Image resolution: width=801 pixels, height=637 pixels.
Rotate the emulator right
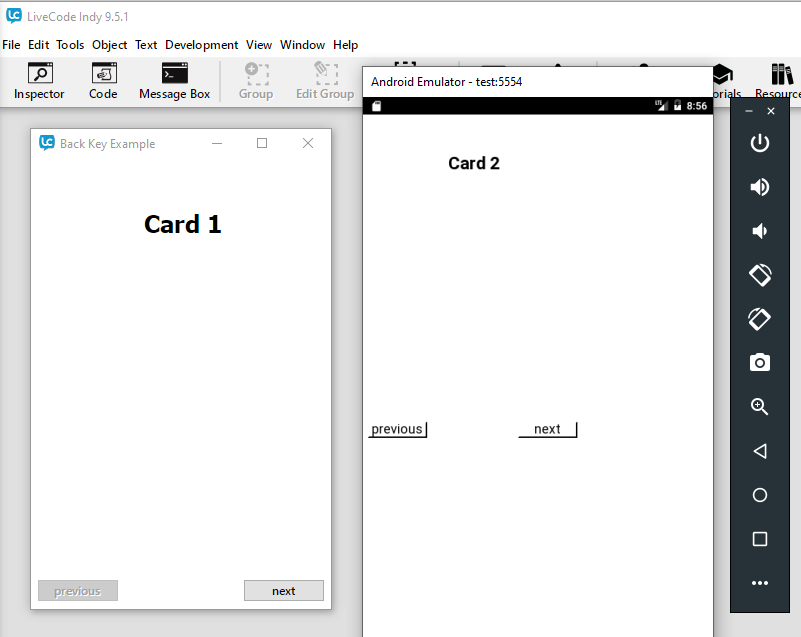pos(760,319)
